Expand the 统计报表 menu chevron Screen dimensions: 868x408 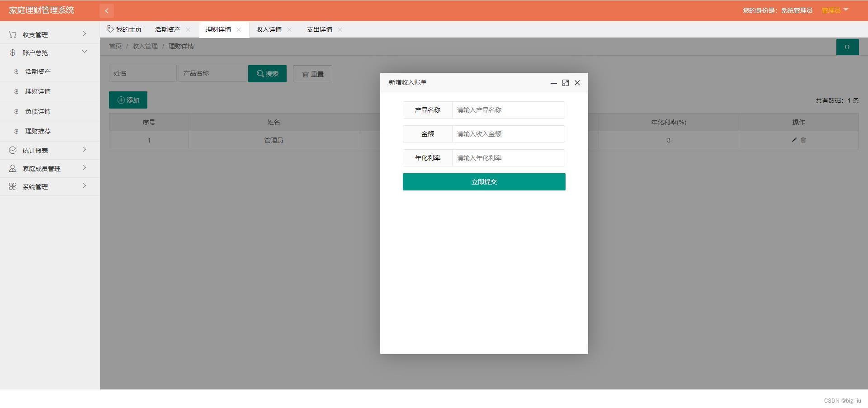(x=85, y=150)
